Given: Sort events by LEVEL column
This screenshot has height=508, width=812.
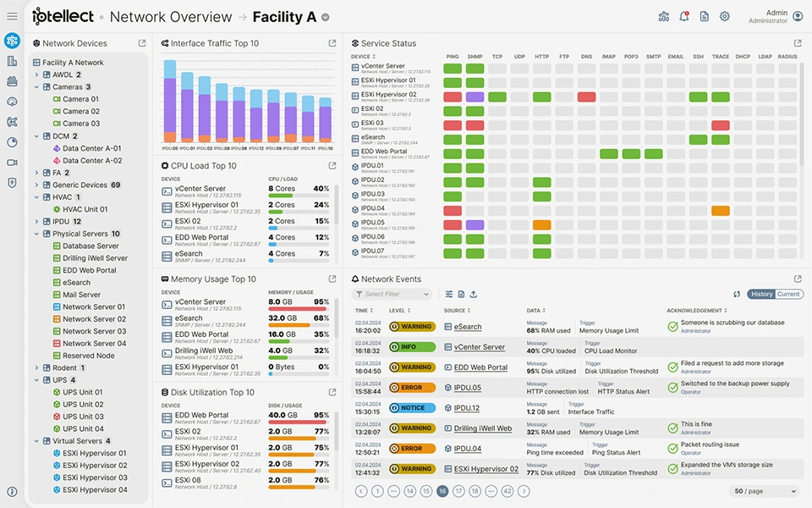Looking at the screenshot, I should (x=399, y=311).
